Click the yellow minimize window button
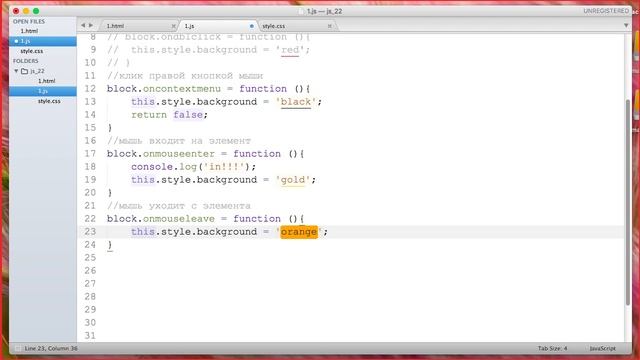This screenshot has width=640, height=360. 26,11
